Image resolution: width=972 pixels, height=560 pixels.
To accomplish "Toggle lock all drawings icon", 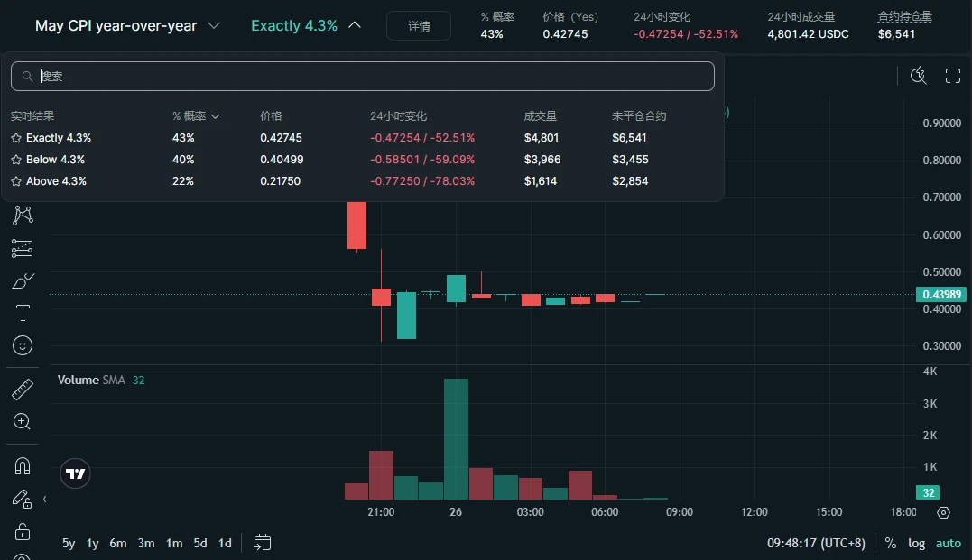I will coord(23,531).
